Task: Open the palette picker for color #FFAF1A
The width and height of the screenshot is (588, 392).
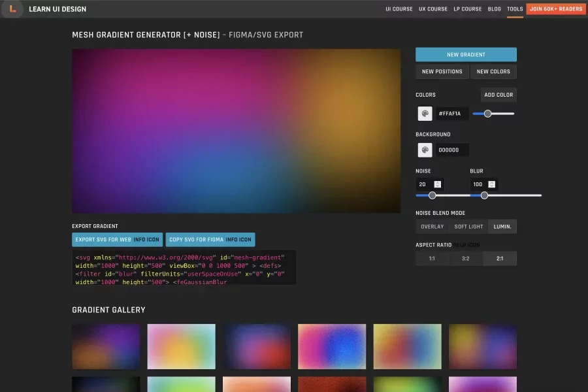Action: coord(425,114)
